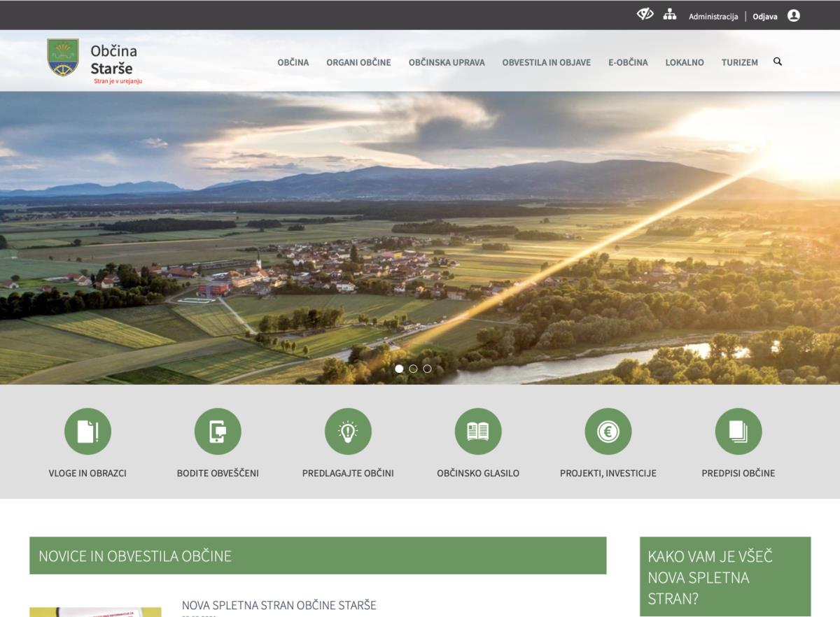
Task: Open VLOGE IN OBRAZCI text link
Action: click(x=87, y=473)
